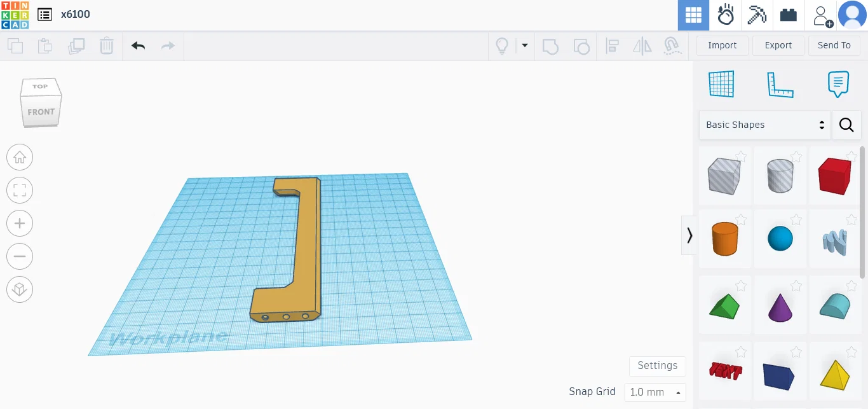Select the purple Cone shape
Image resolution: width=868 pixels, height=409 pixels.
click(x=780, y=305)
